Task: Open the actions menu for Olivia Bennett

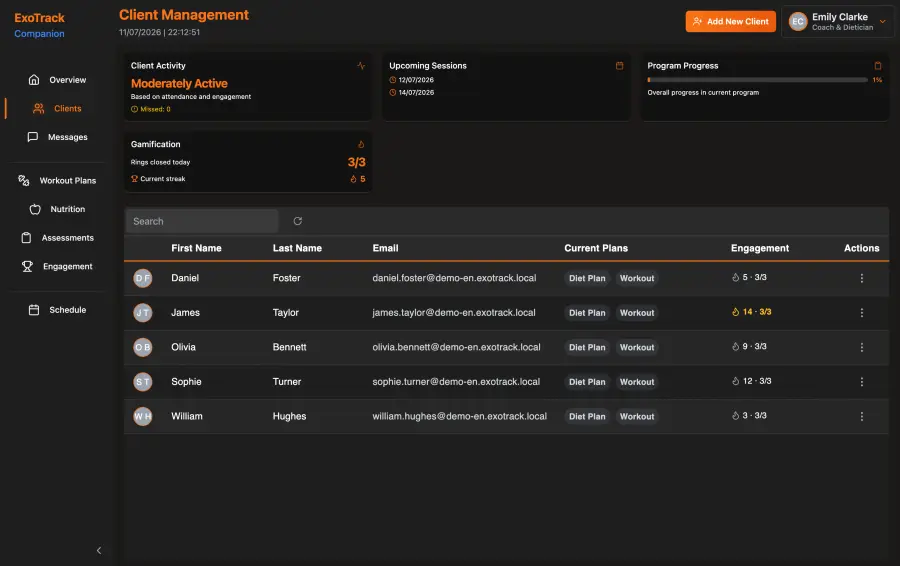Action: point(861,347)
